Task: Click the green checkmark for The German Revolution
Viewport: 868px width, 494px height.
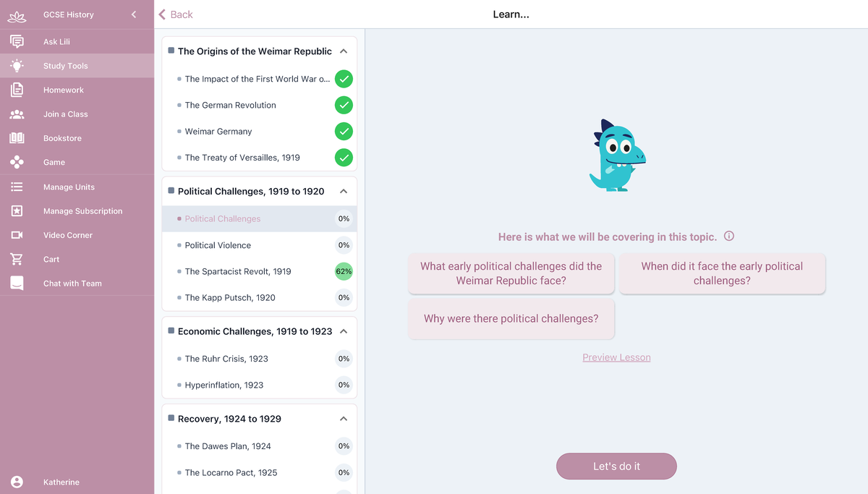Action: click(344, 105)
